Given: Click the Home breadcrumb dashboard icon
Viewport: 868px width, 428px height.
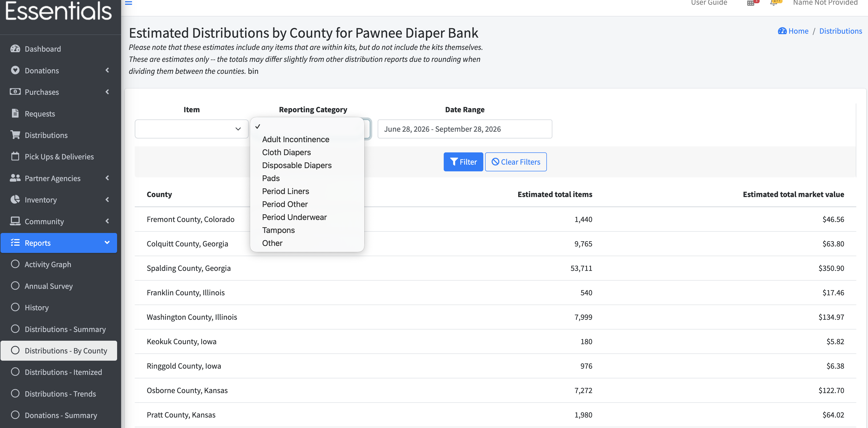Looking at the screenshot, I should pyautogui.click(x=782, y=31).
